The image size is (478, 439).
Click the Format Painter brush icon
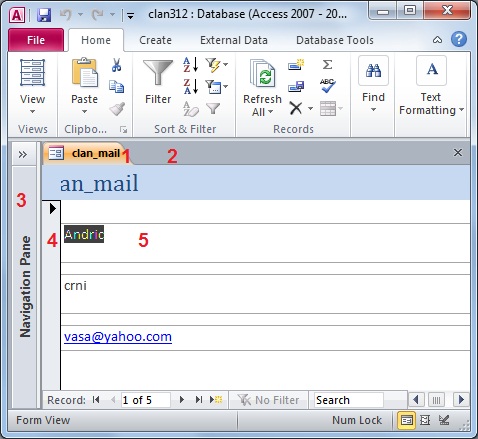[x=117, y=109]
